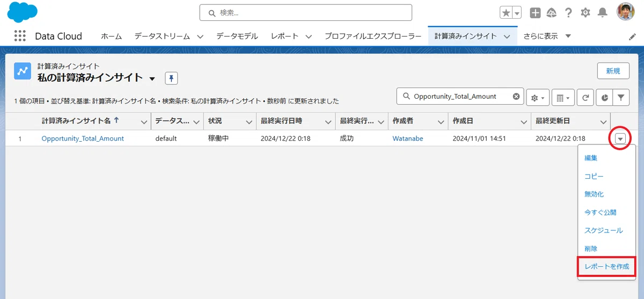Screen dimensions: 644x299
Task: Clear the list search with the X icon
Action: click(516, 97)
